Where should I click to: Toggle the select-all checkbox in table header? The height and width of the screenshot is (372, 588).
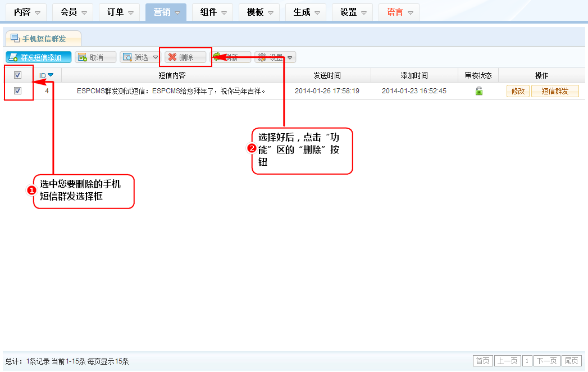tap(17, 75)
